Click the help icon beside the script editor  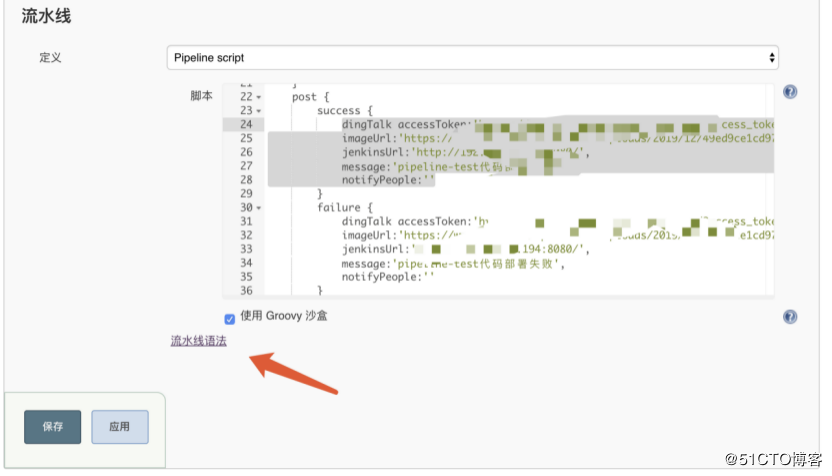(790, 92)
